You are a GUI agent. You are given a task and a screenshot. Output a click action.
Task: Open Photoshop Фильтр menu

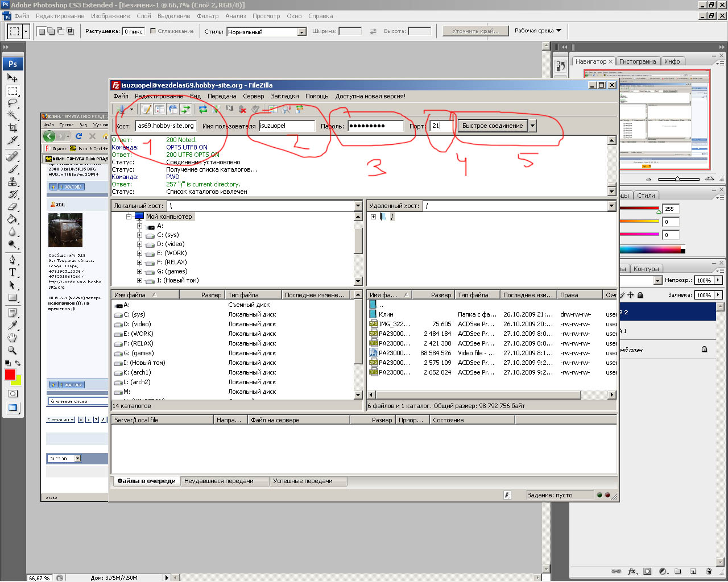(x=208, y=16)
